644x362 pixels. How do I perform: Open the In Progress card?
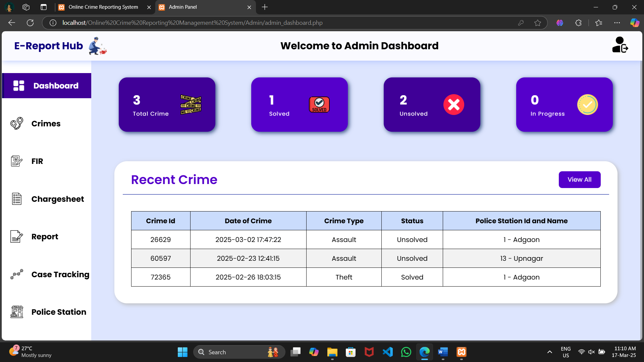(564, 105)
